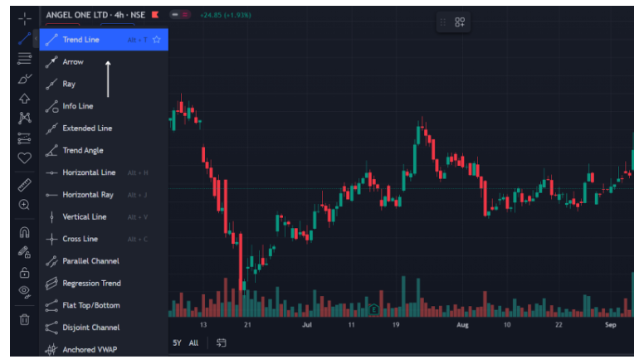Expand the arrow shapes tool group
Image resolution: width=644 pixels, height=364 pixels.
pos(24,98)
